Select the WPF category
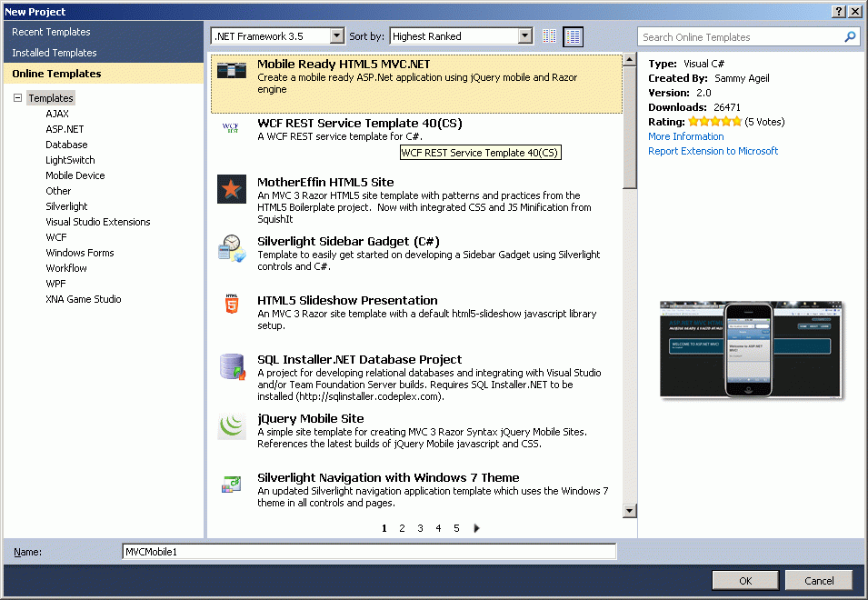The image size is (868, 600). click(x=55, y=284)
